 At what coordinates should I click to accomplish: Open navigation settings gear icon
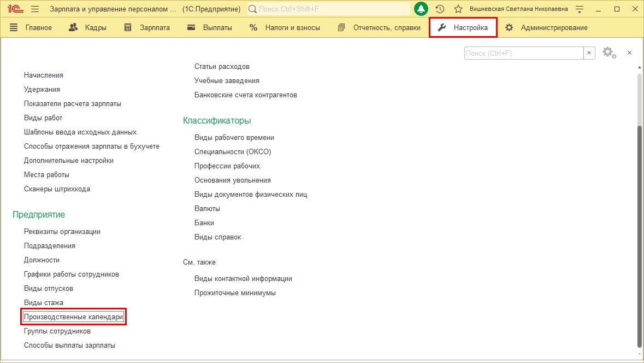609,52
